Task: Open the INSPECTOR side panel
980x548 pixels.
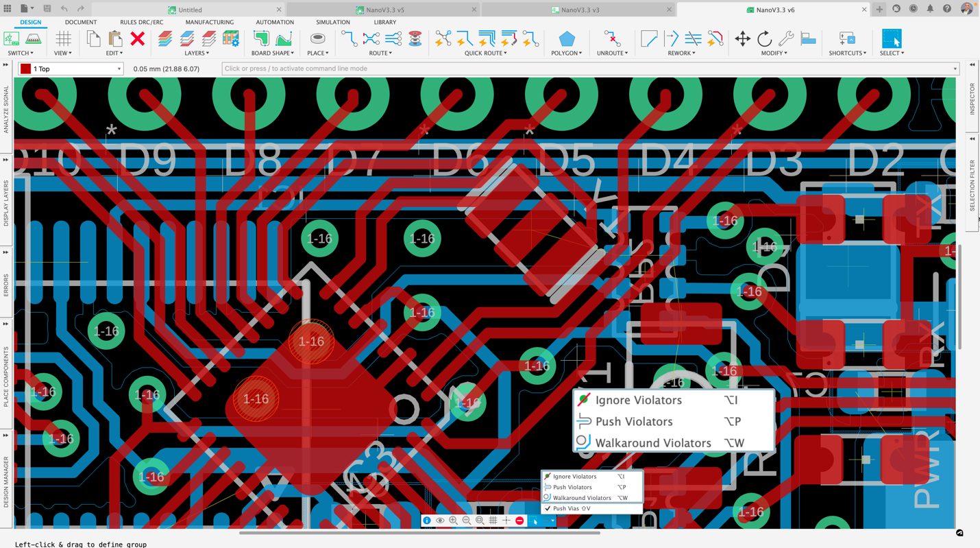Action: 972,99
